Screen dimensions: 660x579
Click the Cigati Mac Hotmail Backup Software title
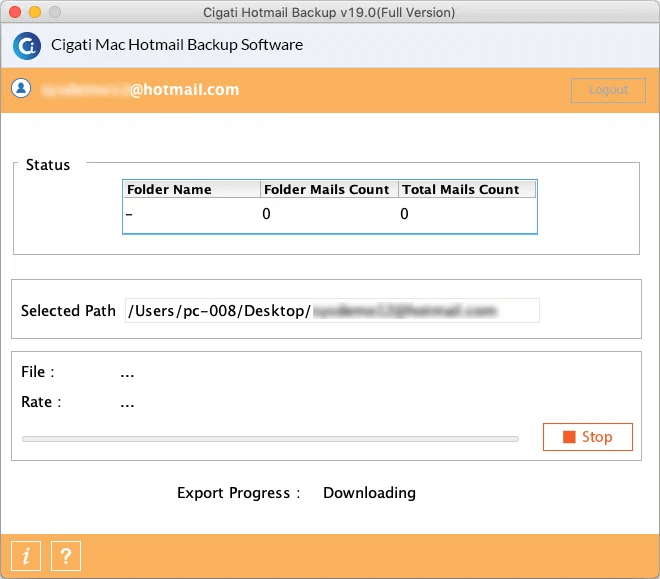coord(177,45)
